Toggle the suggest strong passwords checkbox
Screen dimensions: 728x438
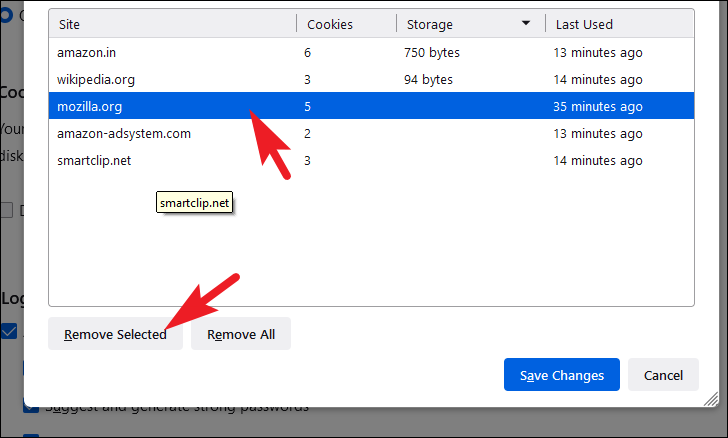point(30,407)
